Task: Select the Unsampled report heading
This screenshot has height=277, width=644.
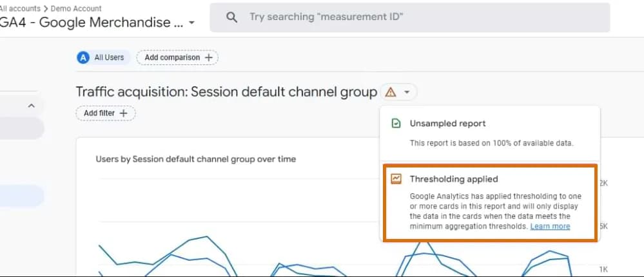Action: point(447,124)
